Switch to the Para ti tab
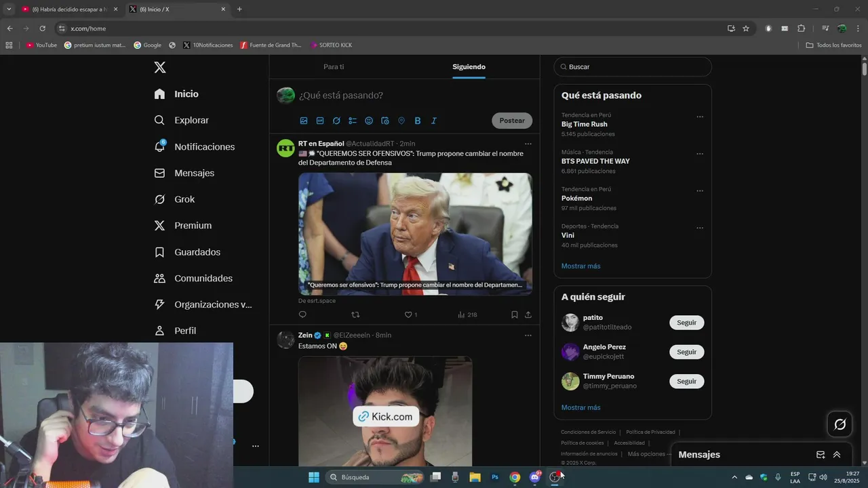 coord(334,66)
